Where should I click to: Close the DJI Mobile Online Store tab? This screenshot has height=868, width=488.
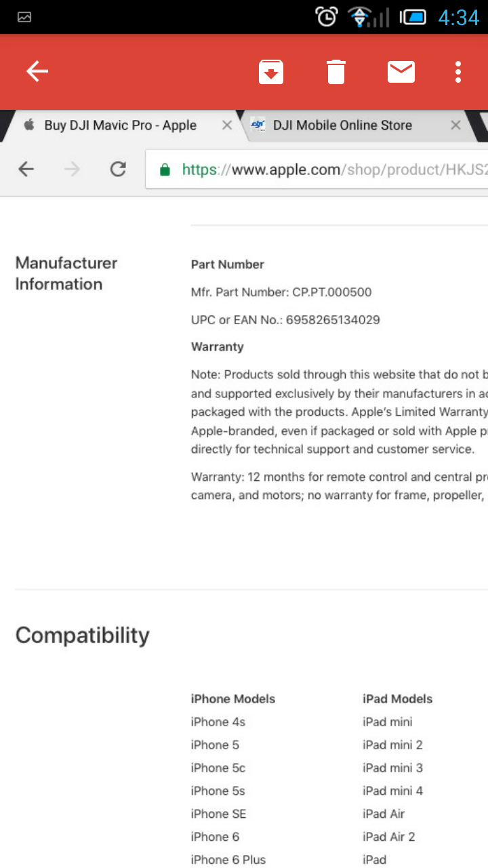[x=455, y=125]
